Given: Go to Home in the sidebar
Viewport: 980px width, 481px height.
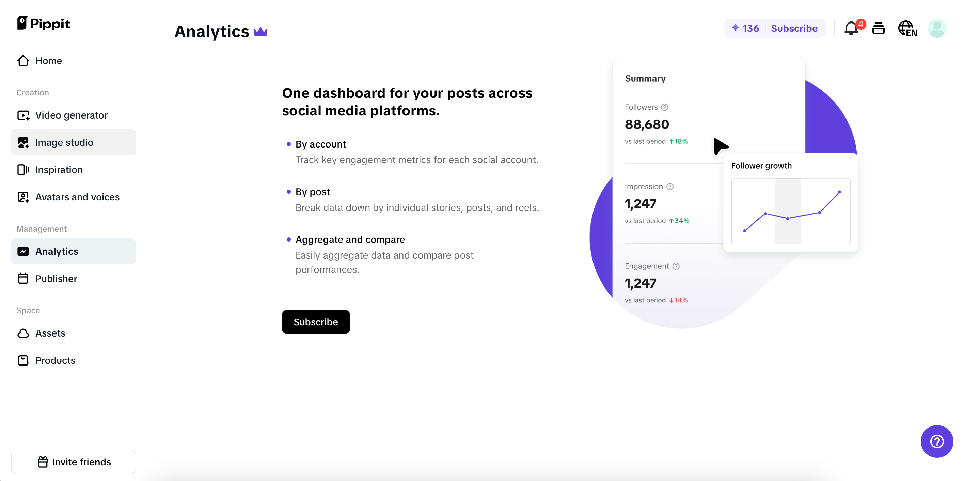Looking at the screenshot, I should pyautogui.click(x=48, y=61).
